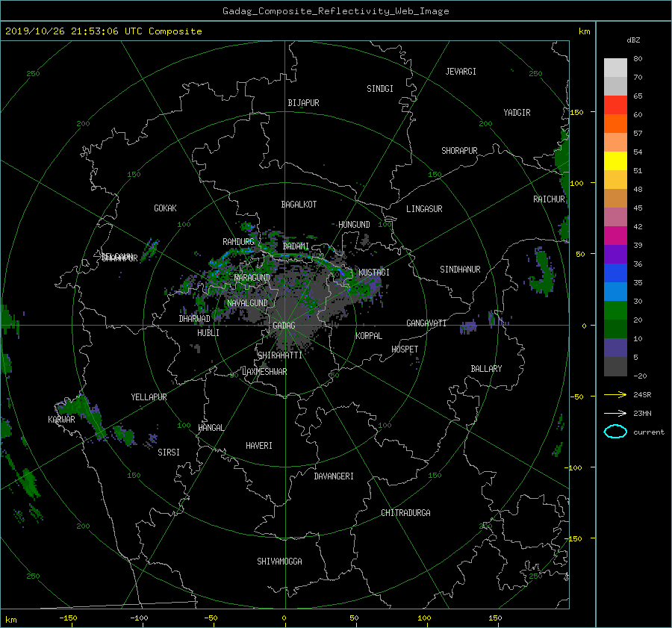
Task: Click the GOKAK city label
Action: [x=165, y=208]
